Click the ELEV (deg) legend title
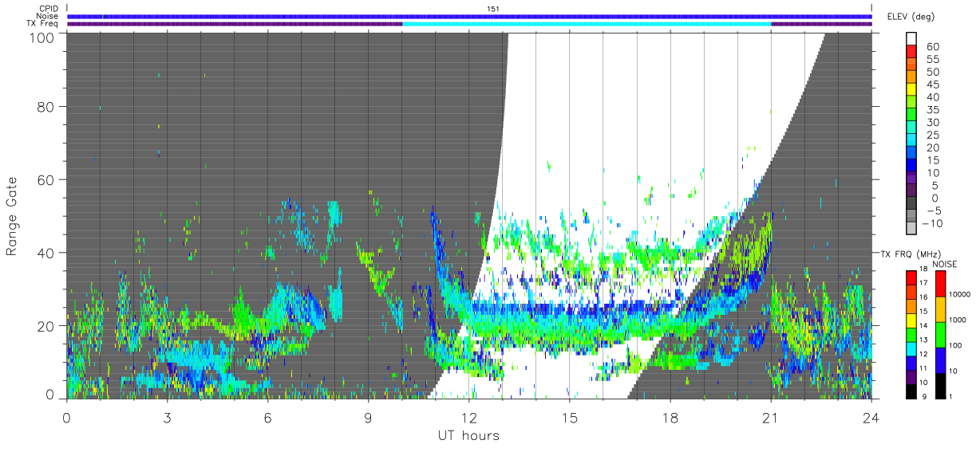Image resolution: width=980 pixels, height=452 pixels. [911, 17]
